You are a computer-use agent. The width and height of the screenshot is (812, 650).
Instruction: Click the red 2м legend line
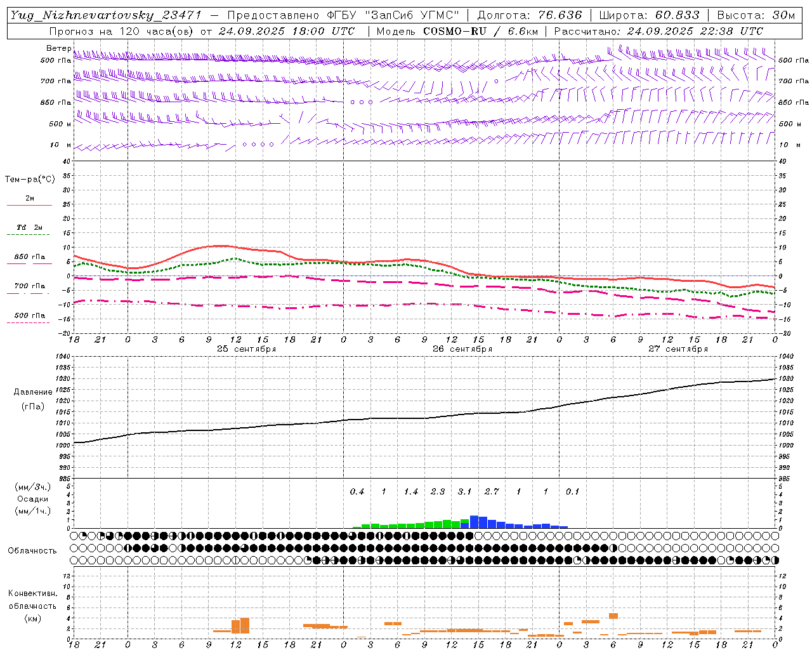[29, 205]
